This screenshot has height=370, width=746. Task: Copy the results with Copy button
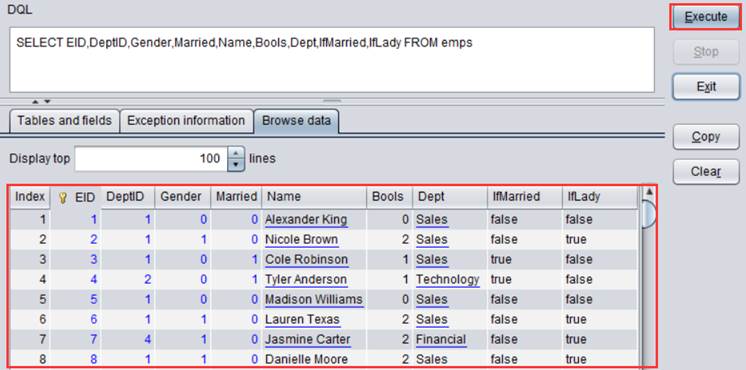click(706, 137)
